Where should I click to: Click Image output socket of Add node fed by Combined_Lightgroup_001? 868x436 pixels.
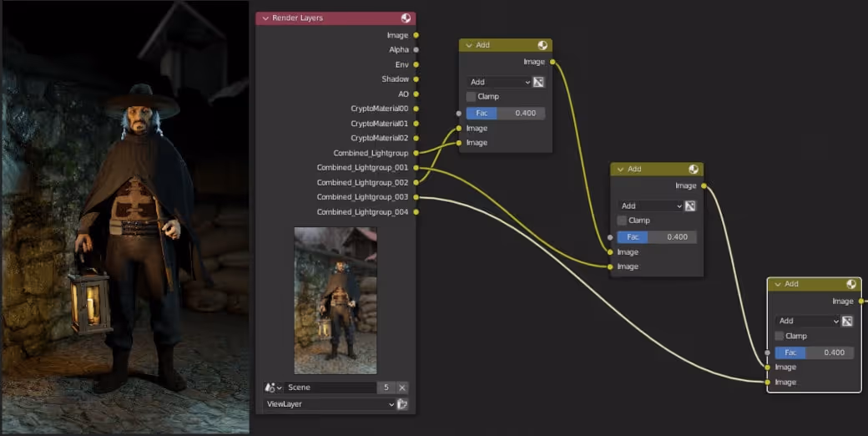704,185
